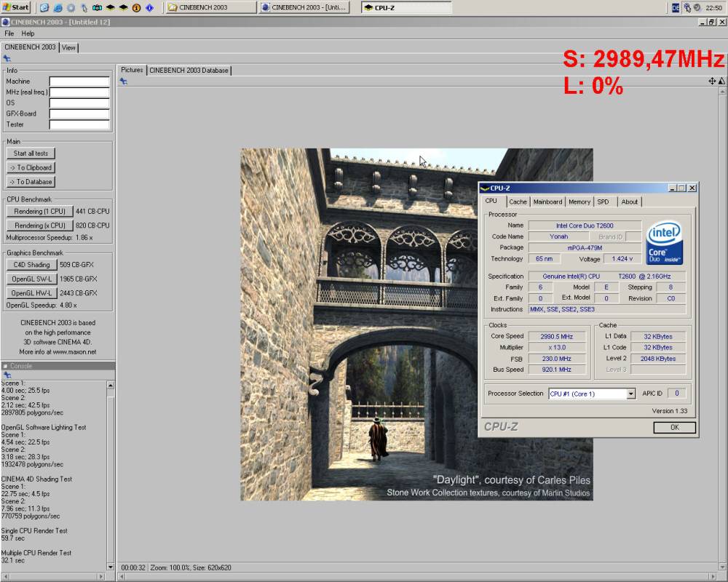Viewport: 728px width, 582px height.
Task: Select the CINEBENCH 2003 panel tab
Action: point(30,47)
